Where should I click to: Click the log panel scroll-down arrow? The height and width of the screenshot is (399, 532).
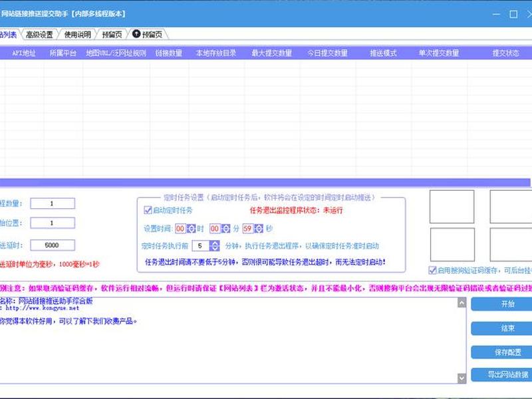click(x=462, y=378)
